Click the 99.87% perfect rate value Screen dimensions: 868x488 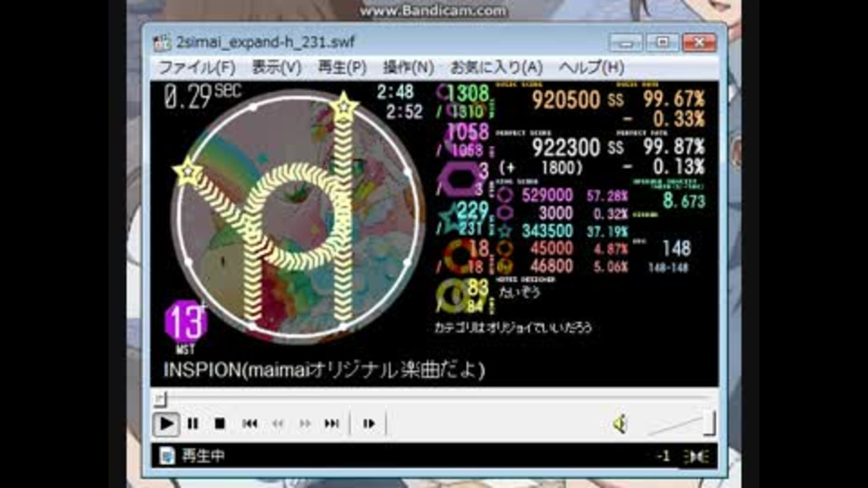tap(674, 147)
